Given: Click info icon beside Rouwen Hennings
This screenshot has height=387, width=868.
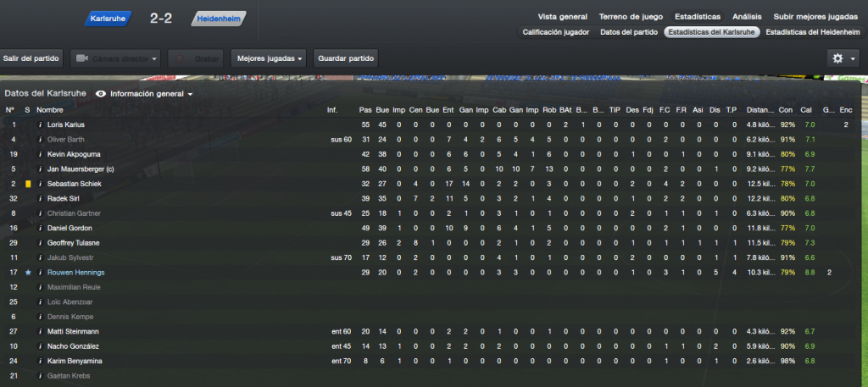Looking at the screenshot, I should tap(41, 273).
